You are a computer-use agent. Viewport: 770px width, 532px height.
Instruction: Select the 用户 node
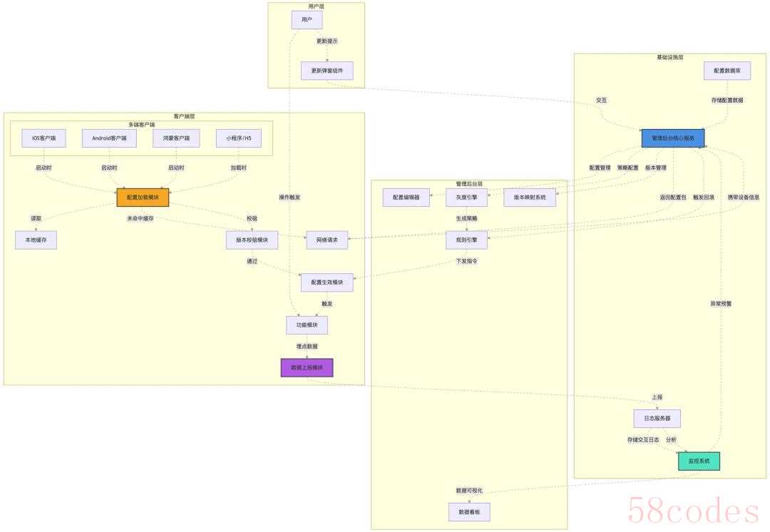(x=307, y=20)
